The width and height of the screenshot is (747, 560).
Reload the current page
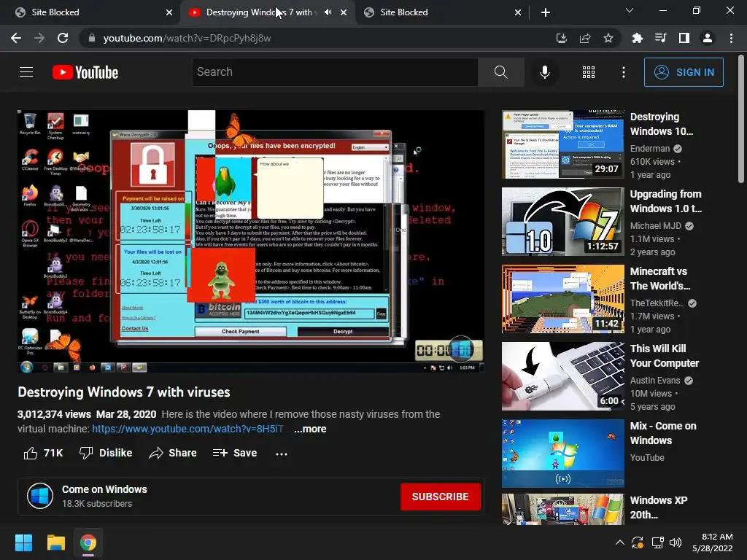pos(63,38)
